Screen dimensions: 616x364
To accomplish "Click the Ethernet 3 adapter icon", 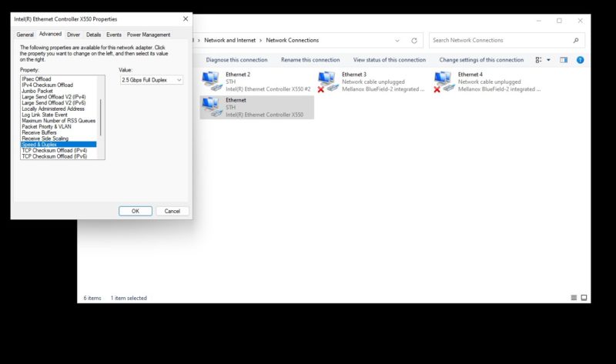I will click(x=328, y=82).
